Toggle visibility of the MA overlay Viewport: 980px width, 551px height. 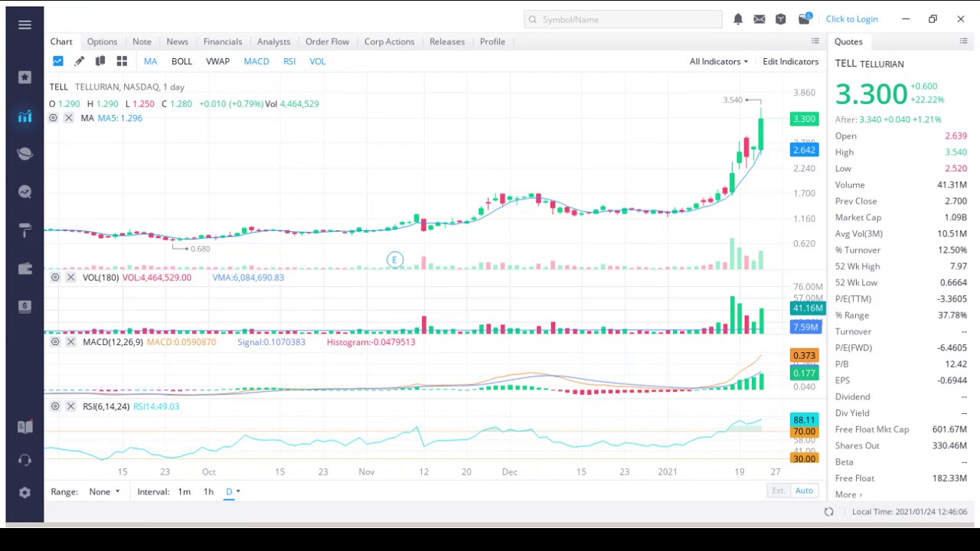[x=53, y=118]
